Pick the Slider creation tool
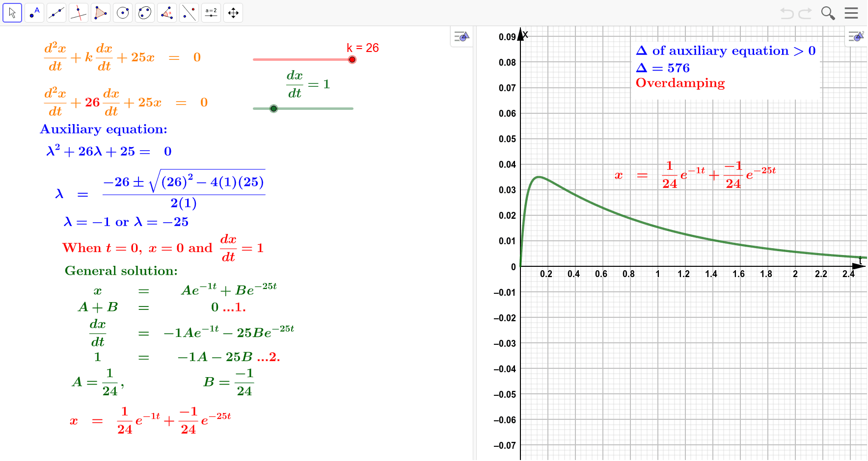The width and height of the screenshot is (868, 461). [x=211, y=13]
